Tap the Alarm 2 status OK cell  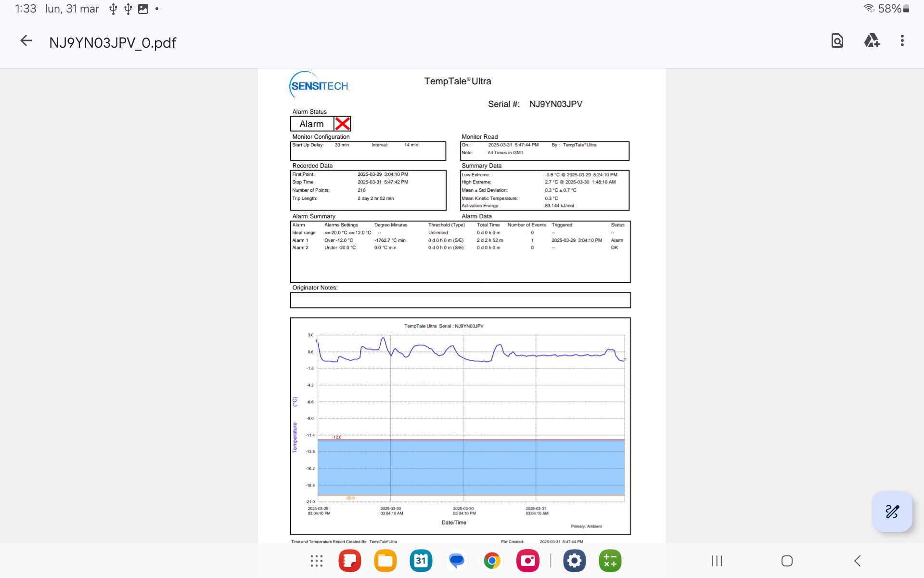[615, 248]
